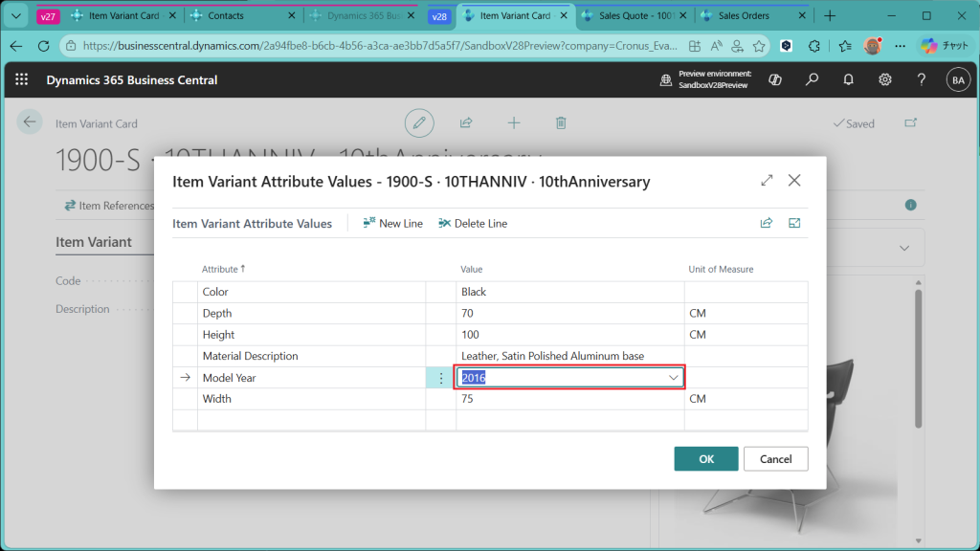Click Delete Line in attribute values toolbar
This screenshot has width=980, height=551.
pyautogui.click(x=473, y=223)
